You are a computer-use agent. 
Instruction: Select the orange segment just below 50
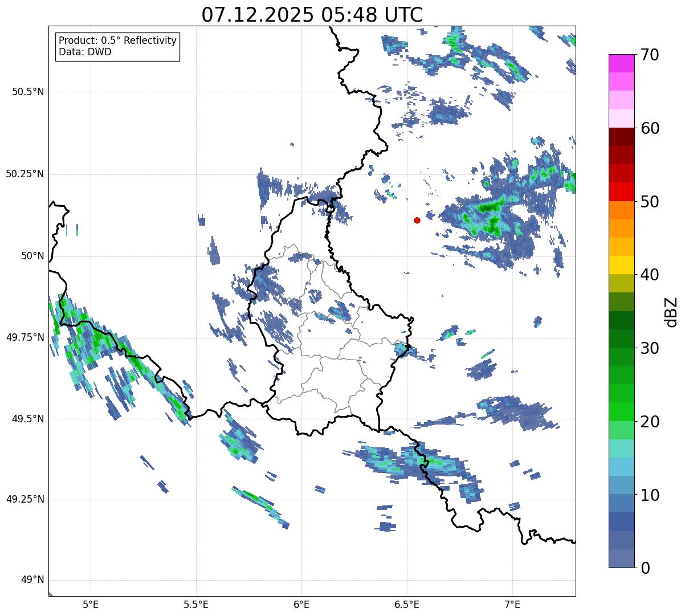[x=622, y=210]
